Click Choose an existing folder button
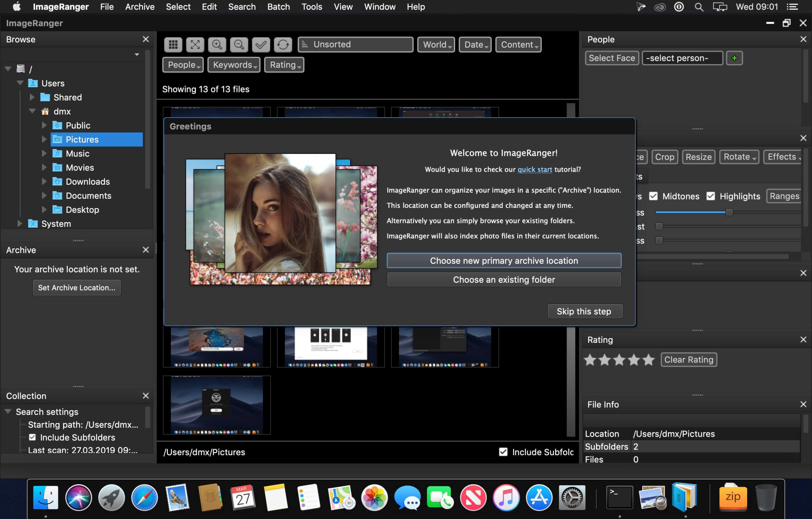Image resolution: width=812 pixels, height=519 pixels. 504,279
